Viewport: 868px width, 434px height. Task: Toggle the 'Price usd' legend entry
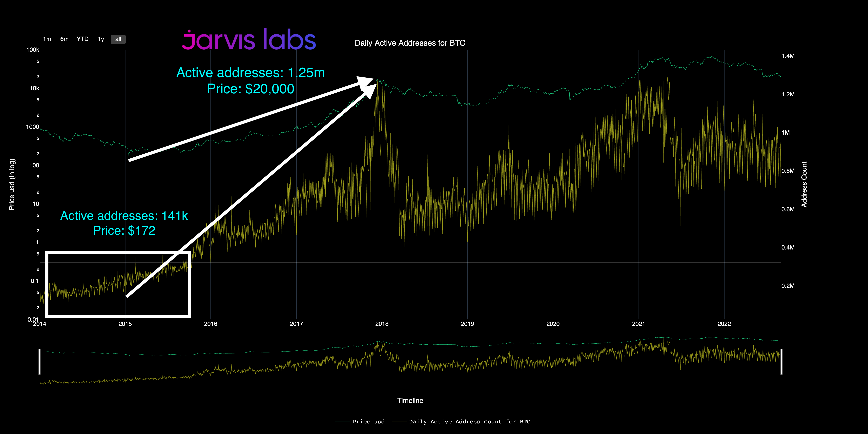point(368,422)
